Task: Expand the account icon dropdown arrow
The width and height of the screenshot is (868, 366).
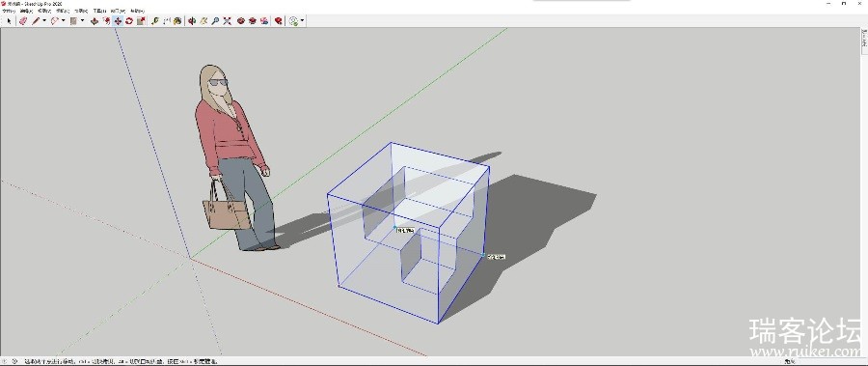Action: tap(302, 20)
